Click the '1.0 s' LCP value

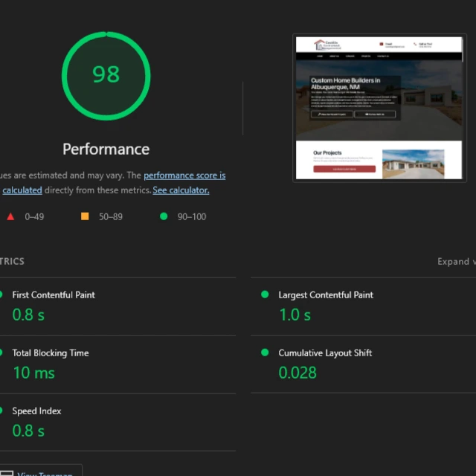tap(295, 315)
